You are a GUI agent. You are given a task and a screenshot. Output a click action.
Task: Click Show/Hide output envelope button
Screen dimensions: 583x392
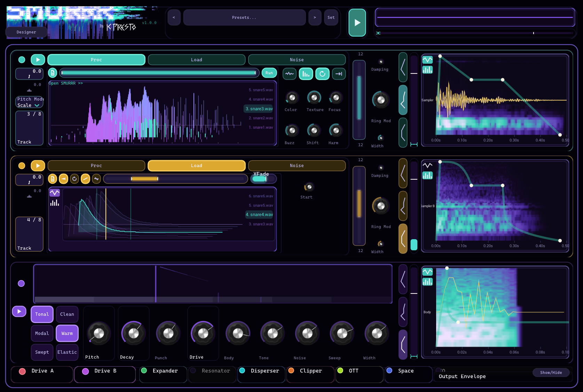pos(551,373)
